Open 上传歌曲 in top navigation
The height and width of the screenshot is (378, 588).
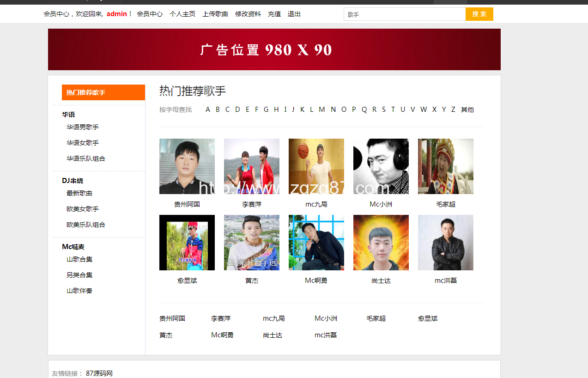[215, 14]
